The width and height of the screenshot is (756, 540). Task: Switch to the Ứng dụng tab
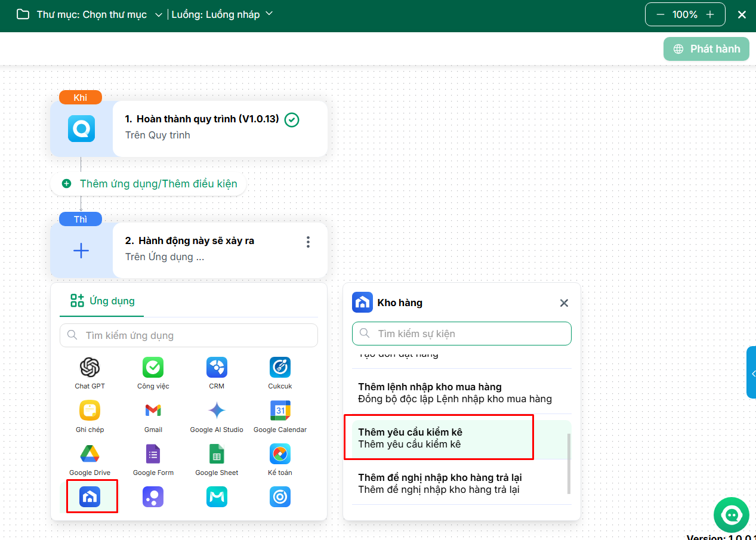pyautogui.click(x=102, y=301)
